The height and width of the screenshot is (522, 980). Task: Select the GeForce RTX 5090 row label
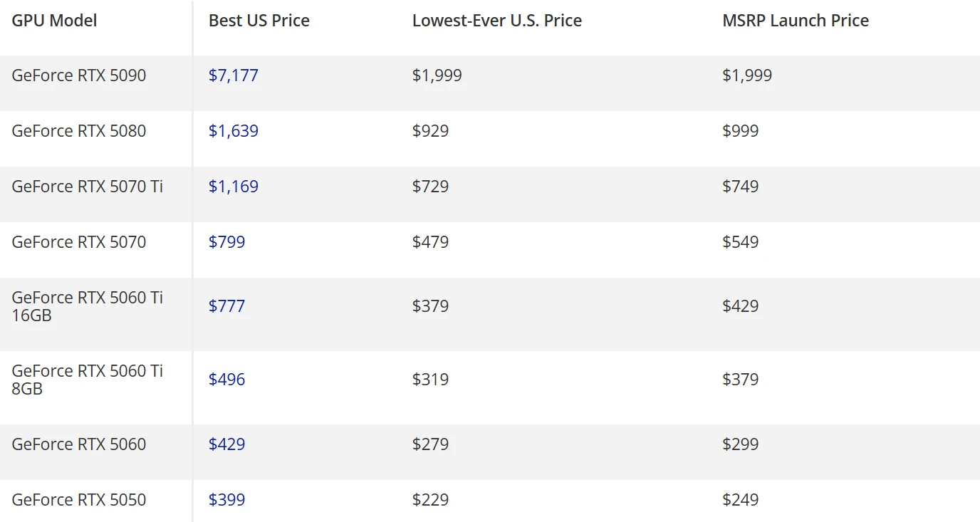79,75
